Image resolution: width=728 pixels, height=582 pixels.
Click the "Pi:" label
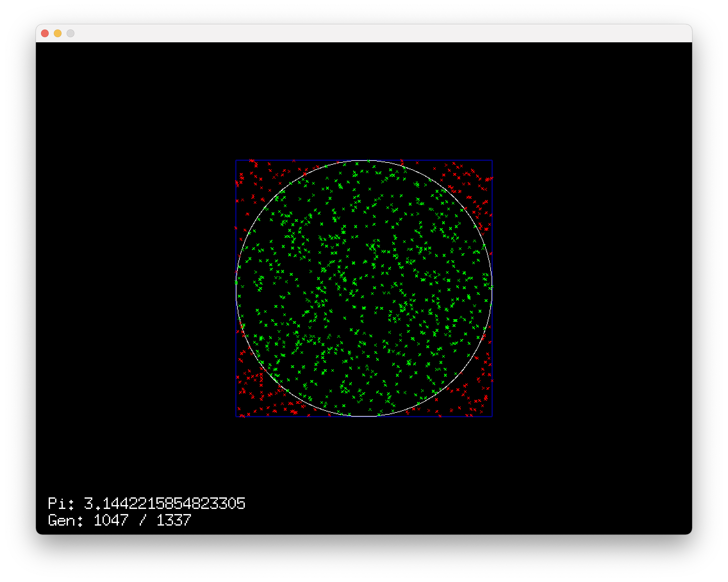click(61, 503)
